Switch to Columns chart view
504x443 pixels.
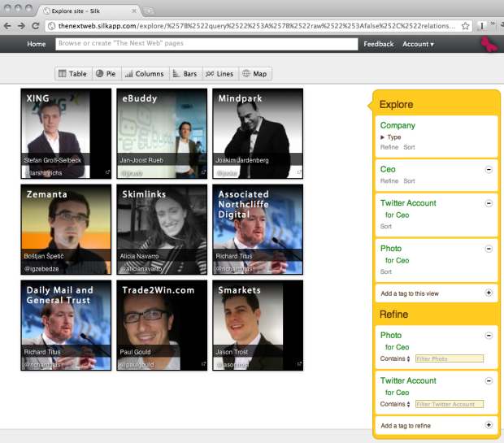(x=145, y=74)
